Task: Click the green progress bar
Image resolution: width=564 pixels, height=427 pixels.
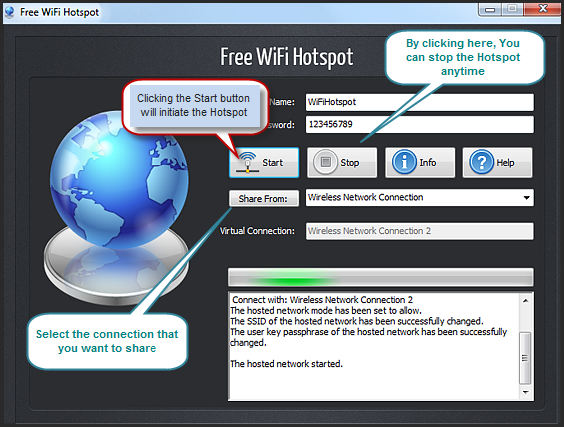Action: coord(381,277)
